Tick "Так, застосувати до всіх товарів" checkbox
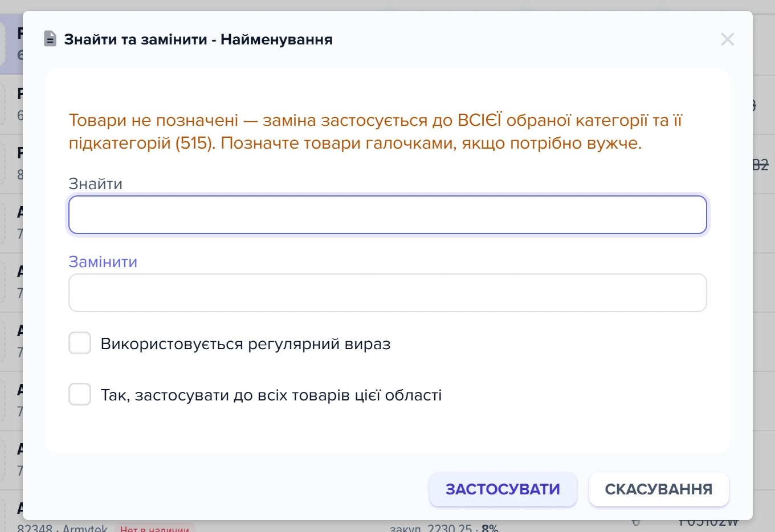The image size is (775, 532). pos(80,394)
